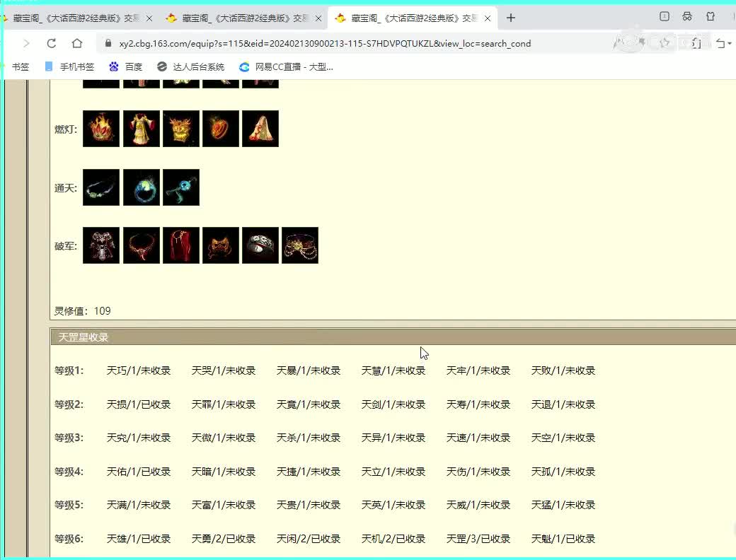
Task: Click the golden demon face icon in 燃灯 row
Action: pyautogui.click(x=181, y=129)
